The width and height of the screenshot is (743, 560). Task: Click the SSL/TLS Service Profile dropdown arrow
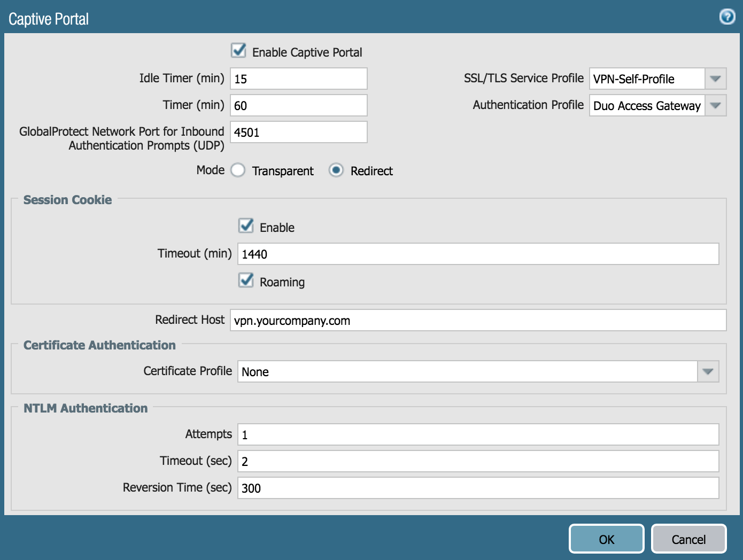click(716, 79)
